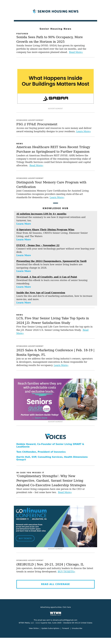Click the Demo Day November 22 event link

point(38,245)
